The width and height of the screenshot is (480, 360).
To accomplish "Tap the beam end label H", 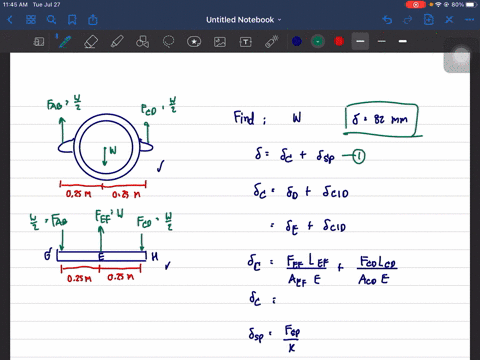I will tap(155, 257).
